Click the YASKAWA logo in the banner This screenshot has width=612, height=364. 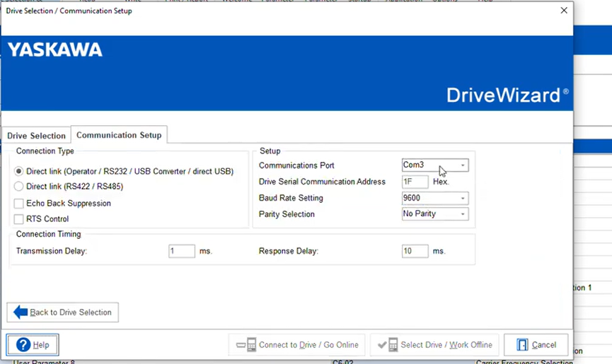[x=55, y=50]
